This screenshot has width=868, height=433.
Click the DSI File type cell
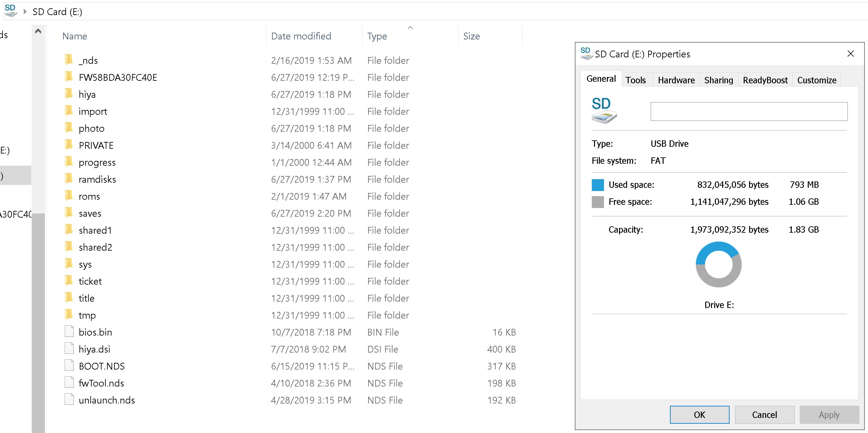point(383,349)
